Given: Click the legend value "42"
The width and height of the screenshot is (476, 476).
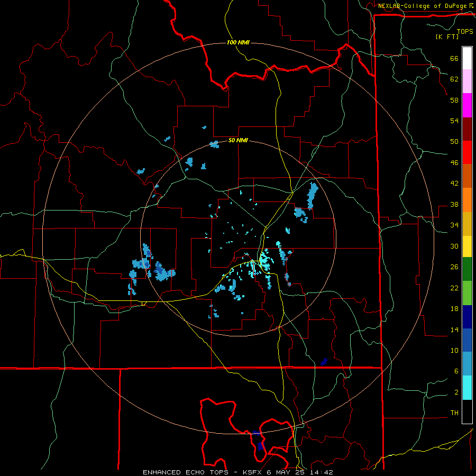Looking at the screenshot, I should [x=454, y=184].
